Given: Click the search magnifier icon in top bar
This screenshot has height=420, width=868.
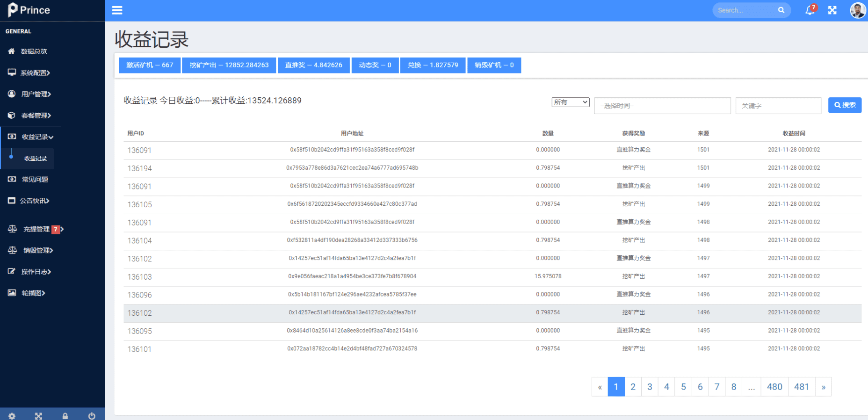Looking at the screenshot, I should [x=781, y=10].
